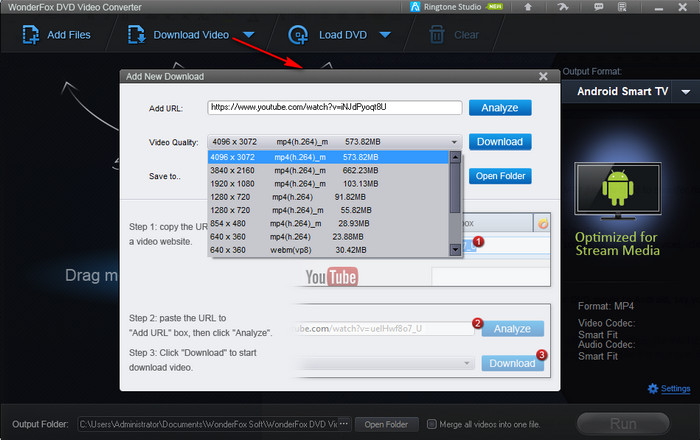Open the Settings link
Image resolution: width=700 pixels, height=440 pixels.
[675, 389]
